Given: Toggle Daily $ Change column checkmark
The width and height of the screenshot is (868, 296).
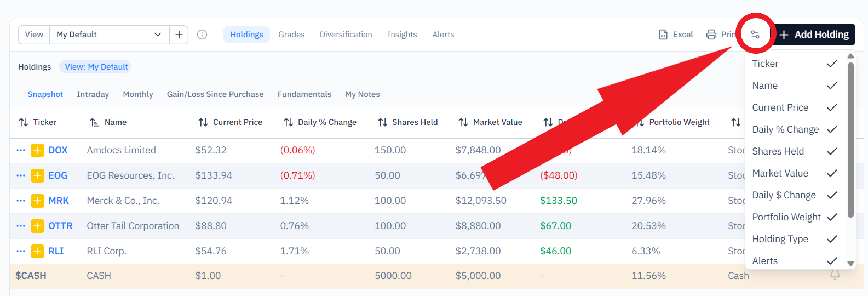Looking at the screenshot, I should click(x=832, y=195).
